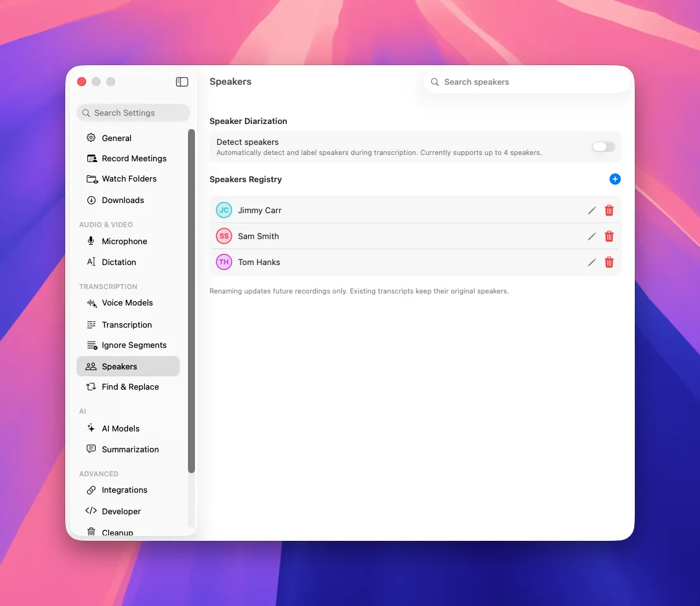Click the Search speakers field
The image size is (700, 606).
coord(526,82)
